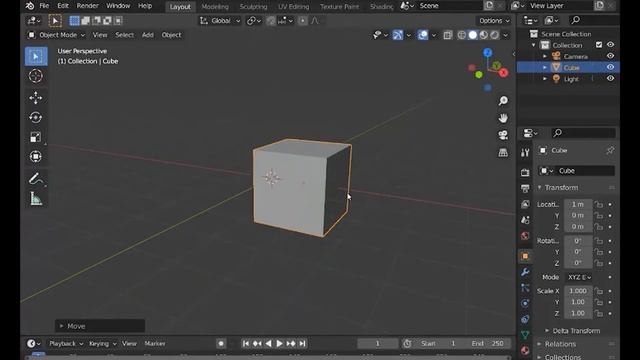
Task: Click the tweak select mode arrow icon
Action: (55, 20)
